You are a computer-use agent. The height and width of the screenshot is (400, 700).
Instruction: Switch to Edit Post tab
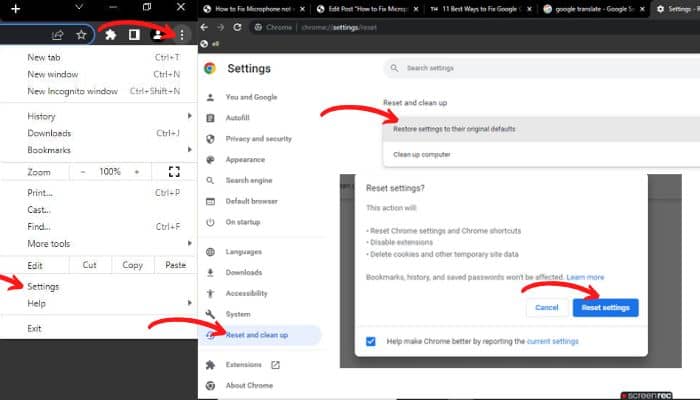tap(367, 9)
